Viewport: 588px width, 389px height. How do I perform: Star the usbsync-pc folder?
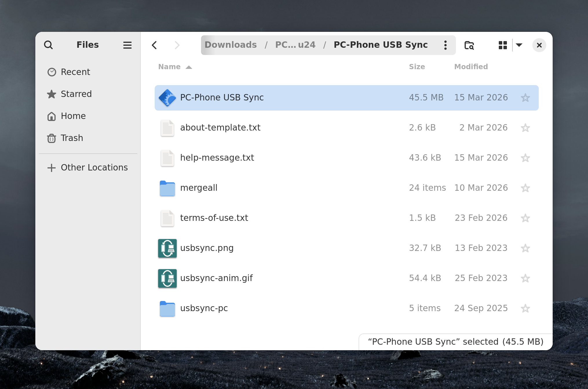(x=525, y=308)
